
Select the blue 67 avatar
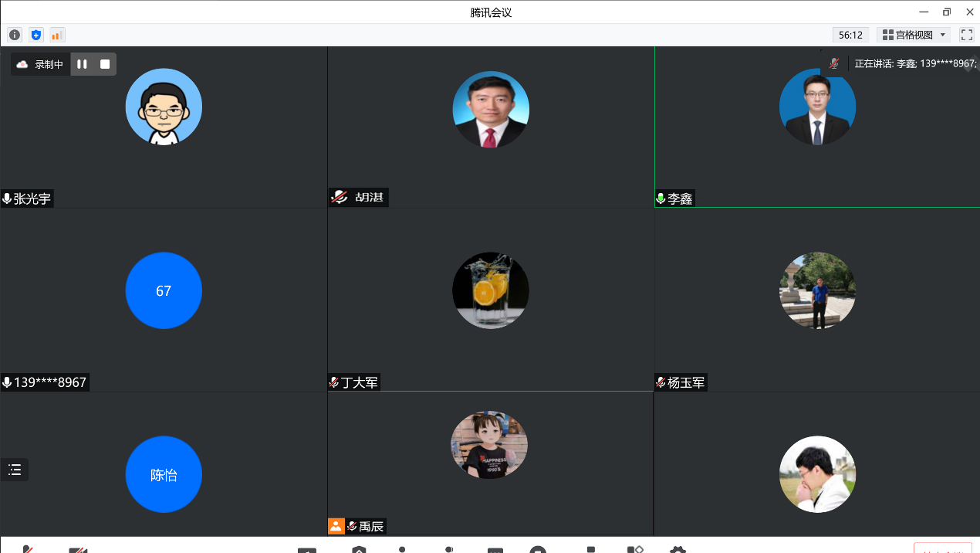(164, 290)
